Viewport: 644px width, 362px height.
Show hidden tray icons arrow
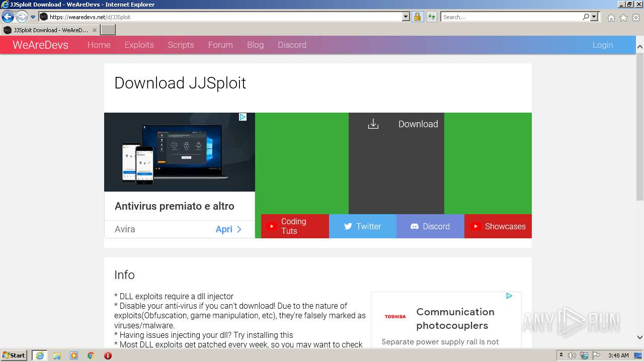point(561,355)
